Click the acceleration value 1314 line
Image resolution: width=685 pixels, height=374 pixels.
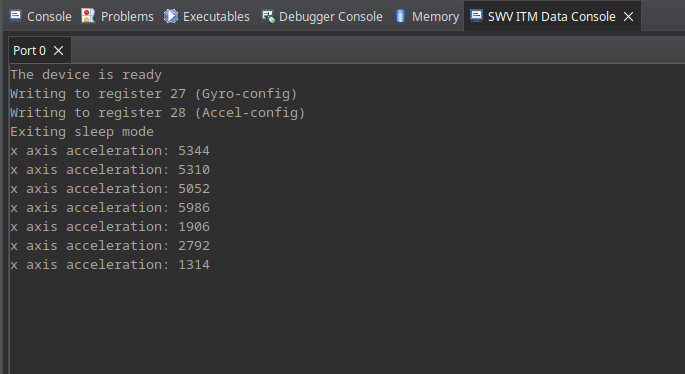110,264
